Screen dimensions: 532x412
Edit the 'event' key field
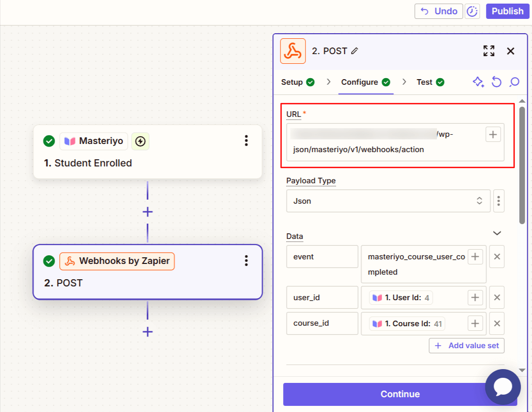(322, 257)
